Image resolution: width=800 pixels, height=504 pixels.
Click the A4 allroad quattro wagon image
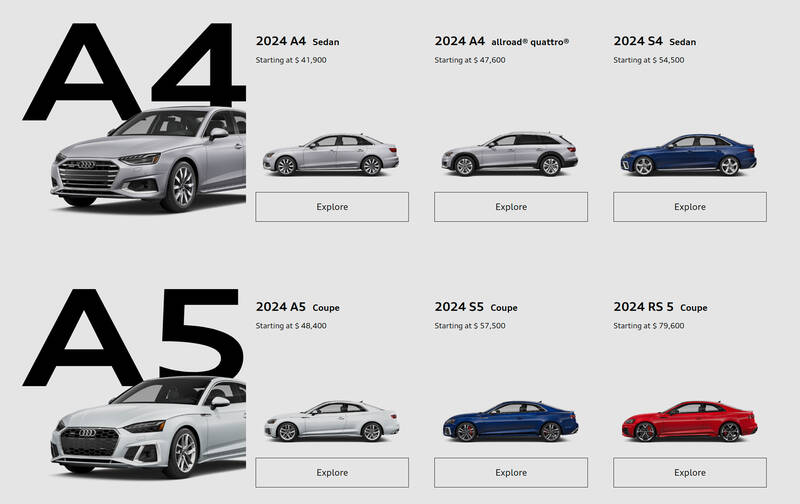(x=509, y=154)
